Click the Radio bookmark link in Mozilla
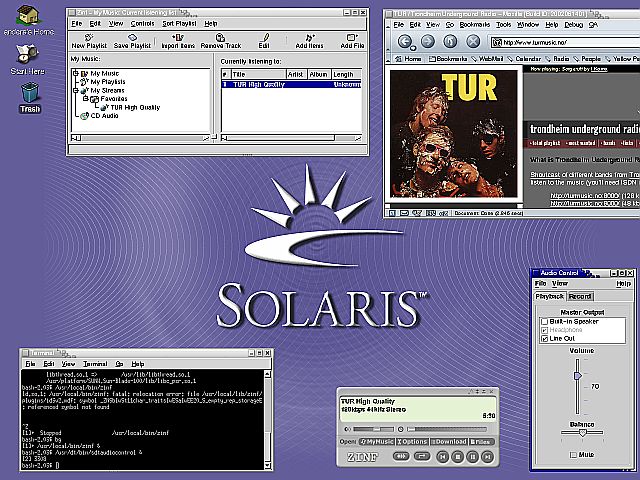640x480 pixels. click(x=561, y=59)
